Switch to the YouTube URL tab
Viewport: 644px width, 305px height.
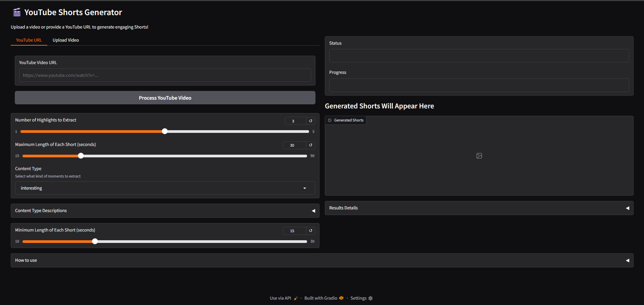pos(29,40)
